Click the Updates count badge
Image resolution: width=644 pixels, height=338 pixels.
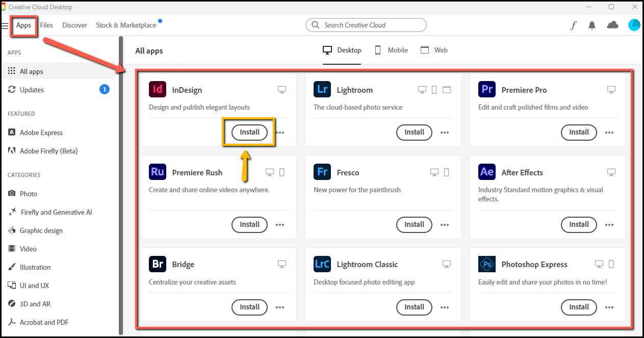104,90
